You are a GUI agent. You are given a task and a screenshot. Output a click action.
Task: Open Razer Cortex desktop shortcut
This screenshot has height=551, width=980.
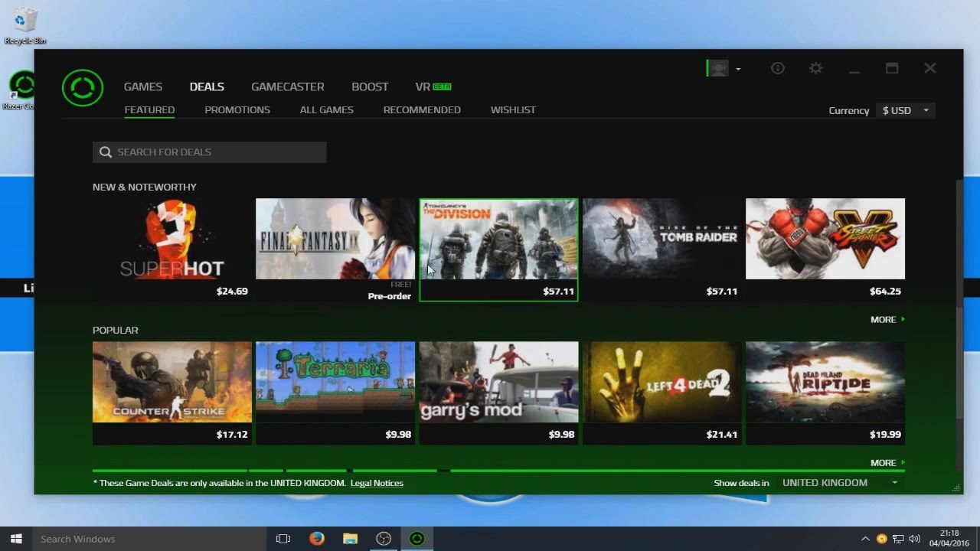pos(21,90)
